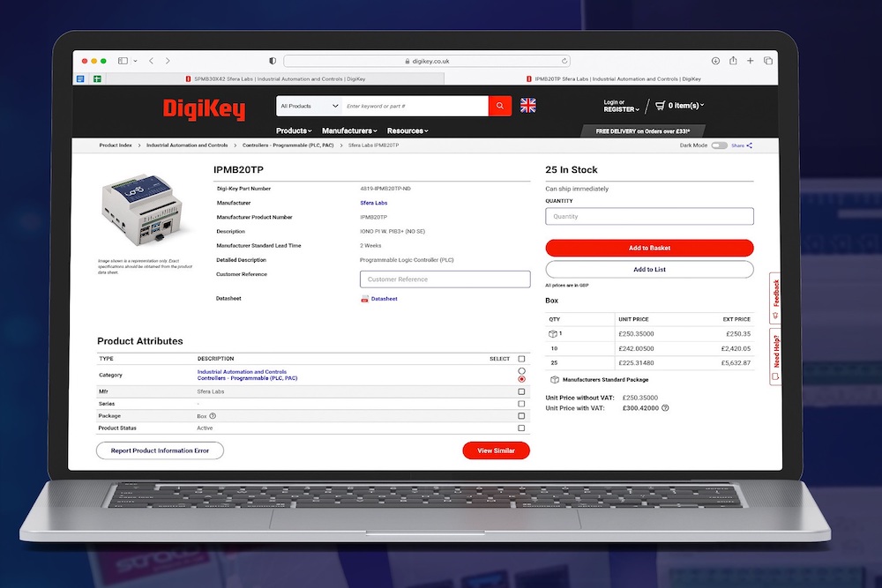Viewport: 882px width, 588px height.
Task: Open a new tab with the plus icon
Action: (751, 61)
